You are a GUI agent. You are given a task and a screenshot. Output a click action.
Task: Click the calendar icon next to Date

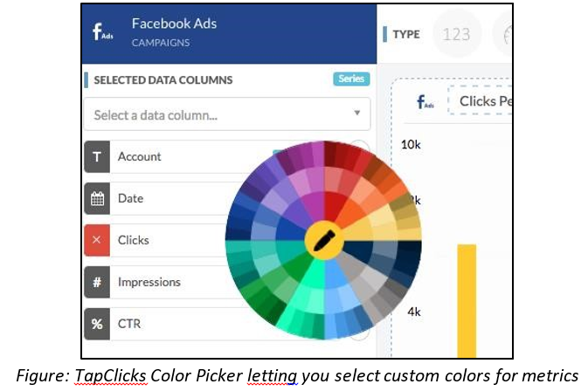point(97,198)
